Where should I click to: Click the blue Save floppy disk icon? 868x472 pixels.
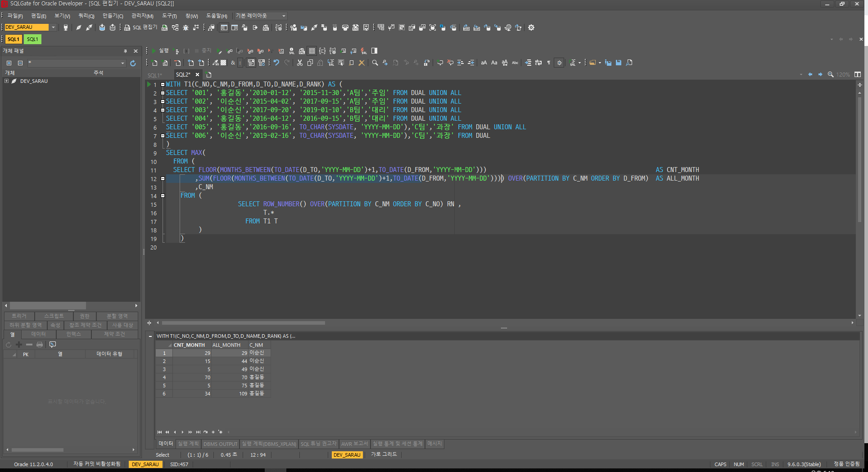coord(619,63)
